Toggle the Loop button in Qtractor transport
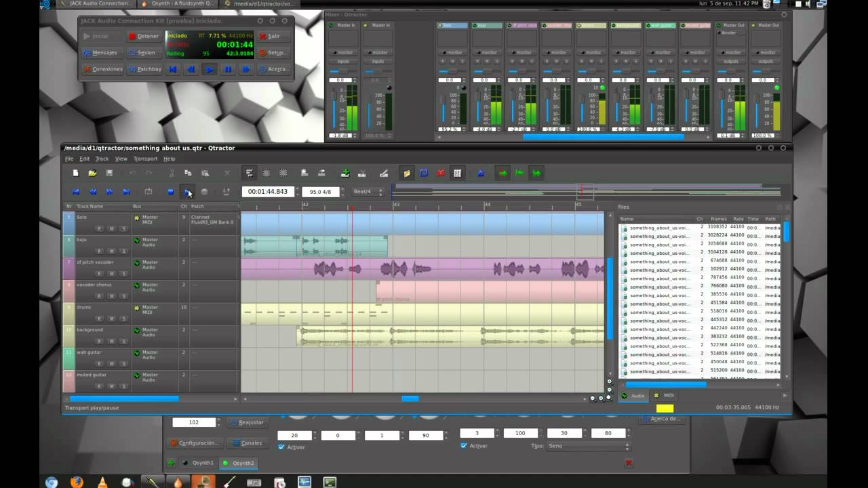The width and height of the screenshot is (868, 488). coord(148,192)
